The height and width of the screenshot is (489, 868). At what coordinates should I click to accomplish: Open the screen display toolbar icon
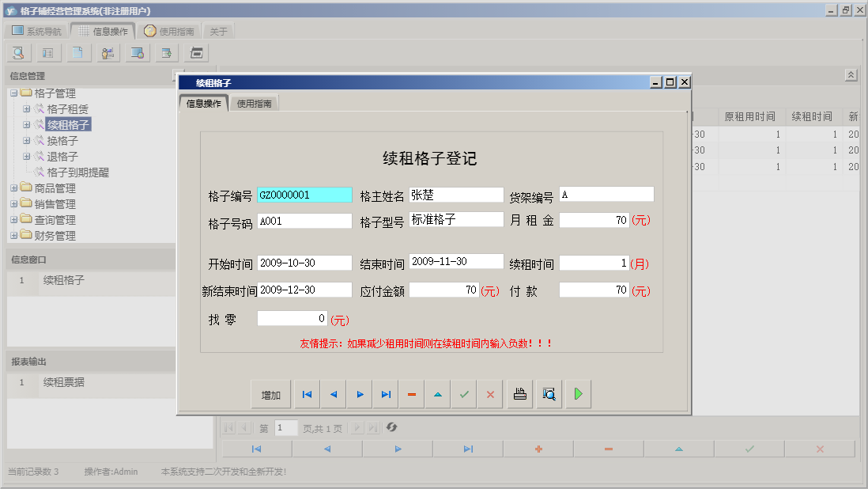tap(136, 52)
